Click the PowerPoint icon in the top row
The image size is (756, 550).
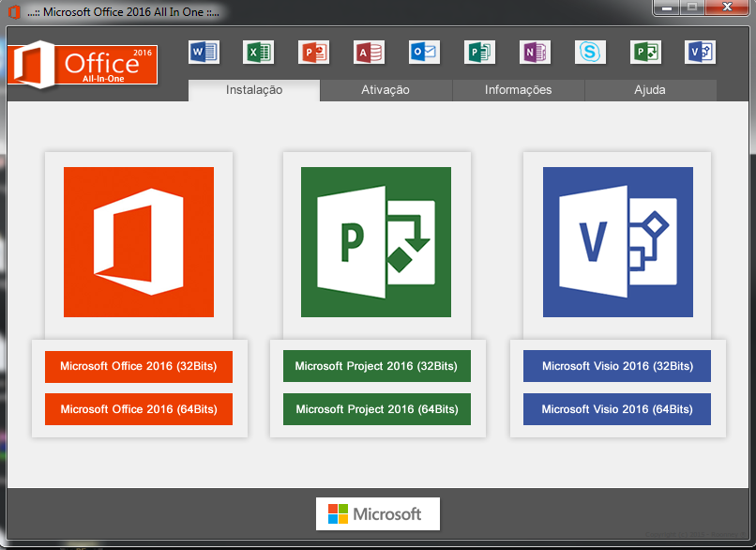[x=314, y=53]
